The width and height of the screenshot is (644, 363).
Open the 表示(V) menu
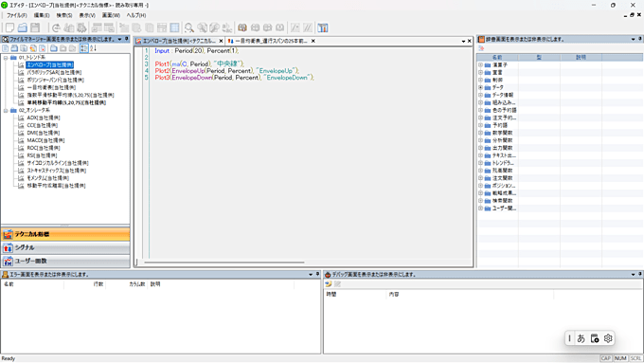87,15
